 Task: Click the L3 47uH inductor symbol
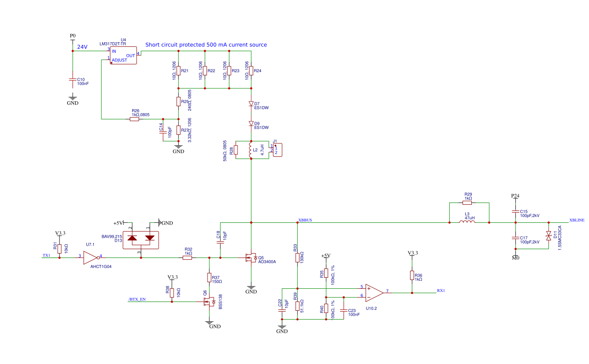467,222
